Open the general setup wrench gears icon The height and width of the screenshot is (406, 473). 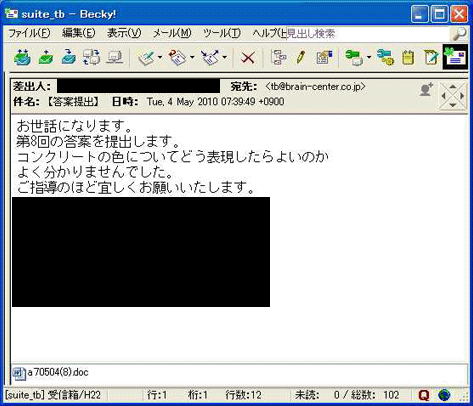385,57
